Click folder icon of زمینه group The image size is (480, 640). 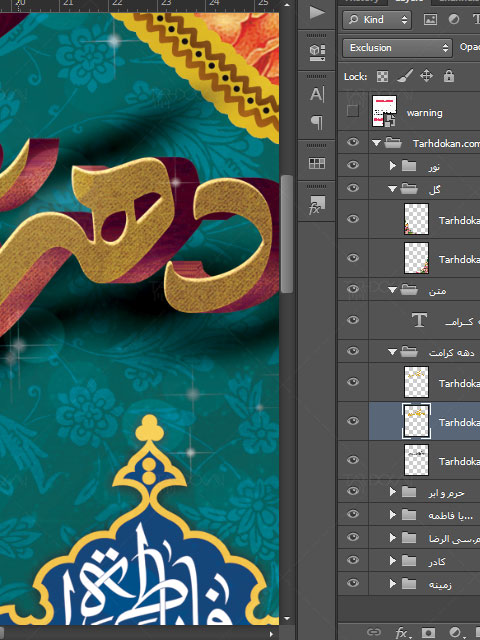pyautogui.click(x=409, y=583)
